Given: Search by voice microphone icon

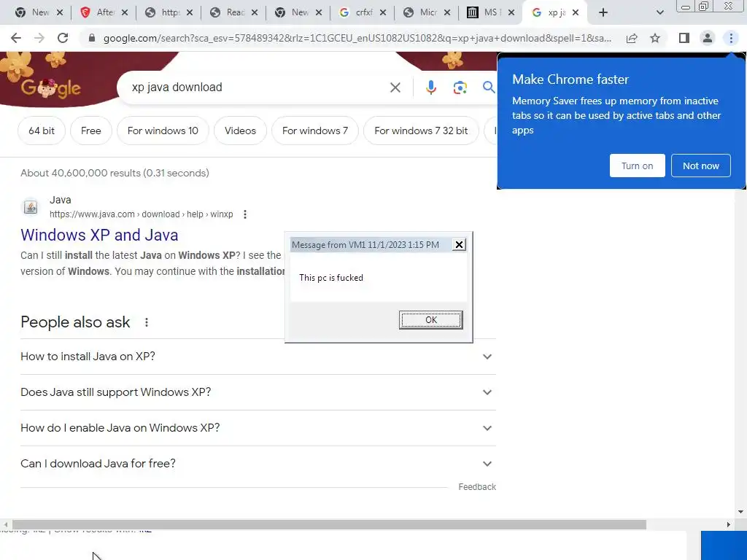Looking at the screenshot, I should pyautogui.click(x=430, y=87).
